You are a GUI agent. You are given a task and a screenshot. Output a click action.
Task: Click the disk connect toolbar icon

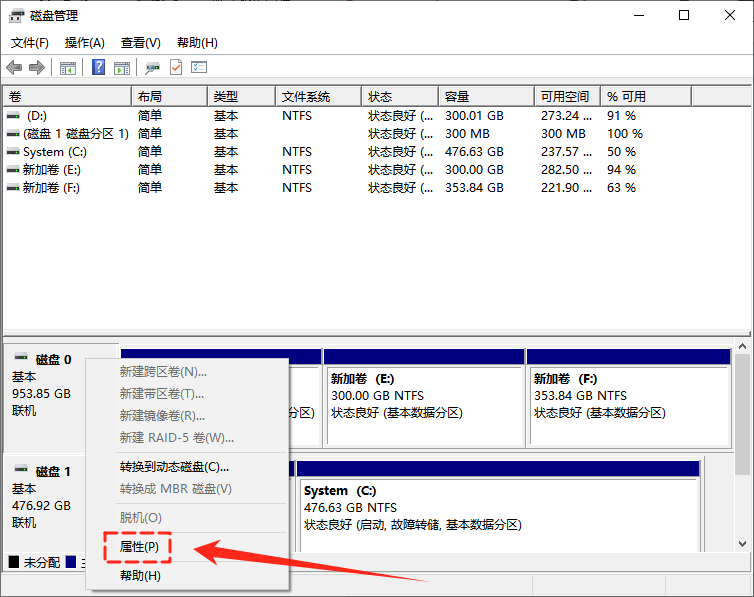[x=152, y=68]
